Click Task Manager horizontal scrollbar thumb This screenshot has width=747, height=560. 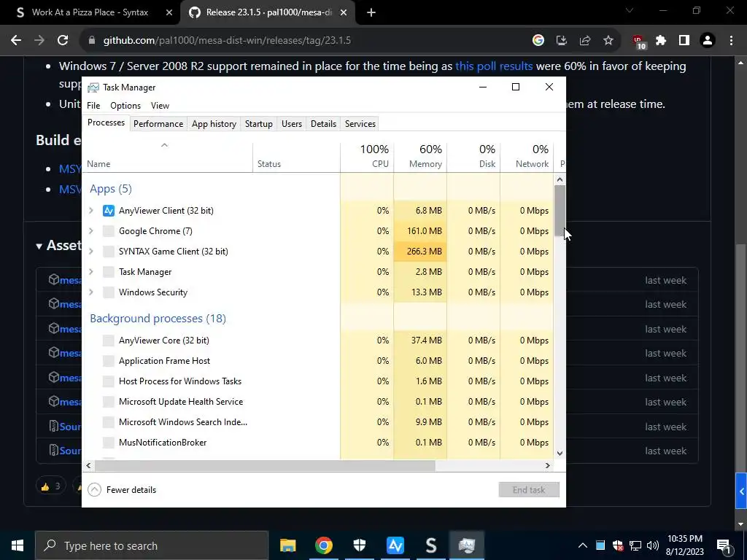point(265,466)
